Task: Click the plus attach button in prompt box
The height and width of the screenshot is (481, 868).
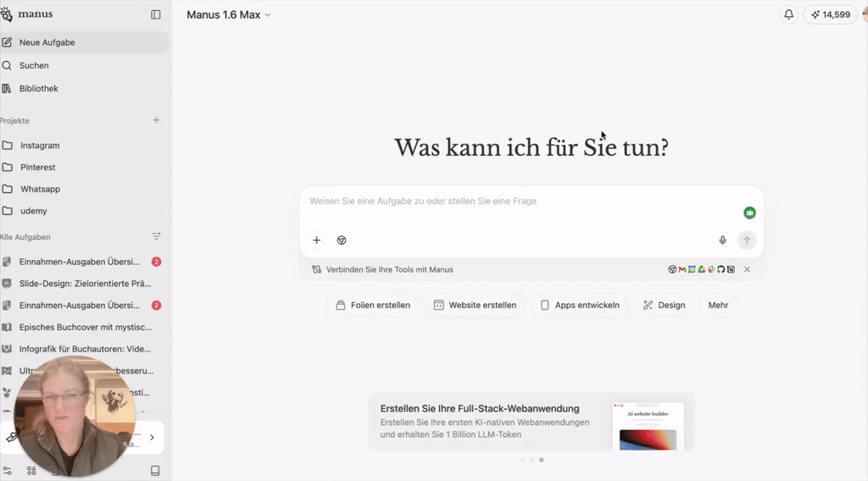Action: (317, 240)
